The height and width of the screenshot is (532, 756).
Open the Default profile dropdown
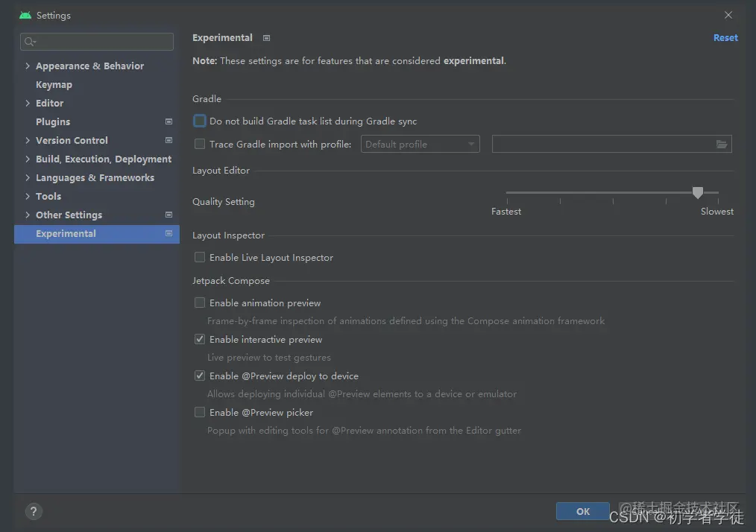pyautogui.click(x=420, y=144)
